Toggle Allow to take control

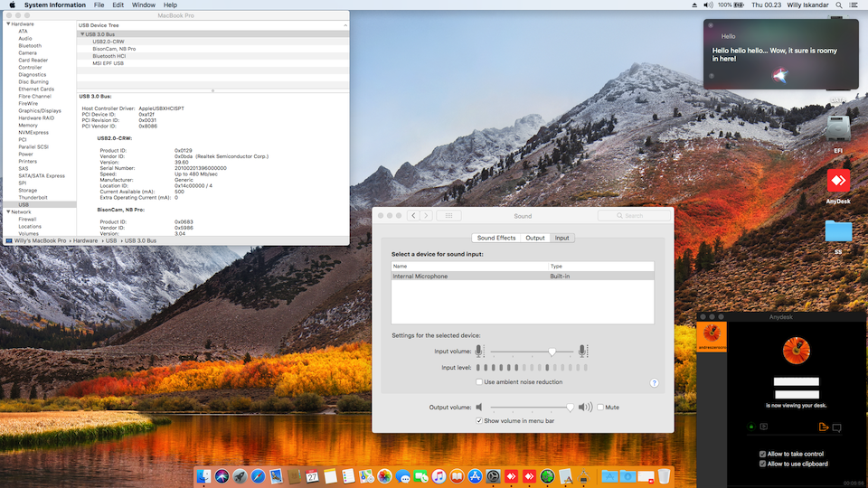(x=762, y=454)
